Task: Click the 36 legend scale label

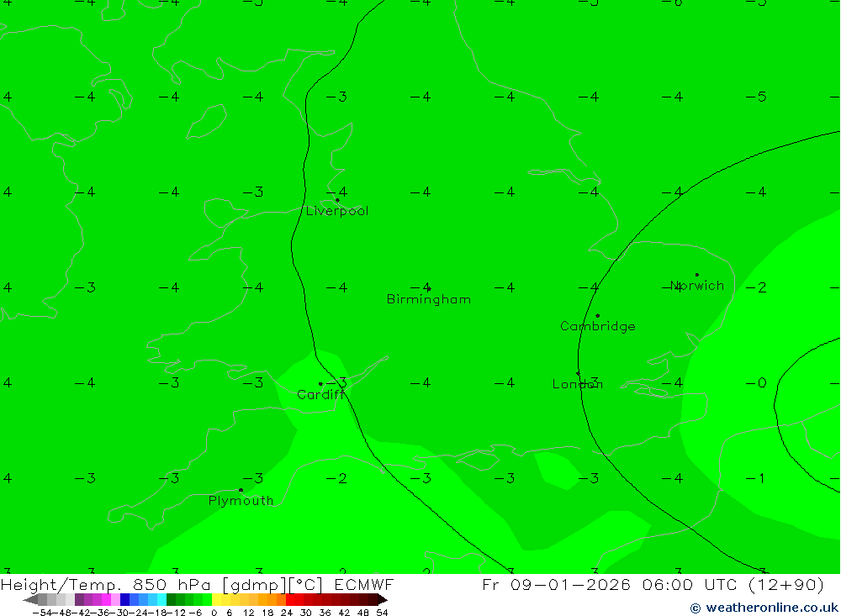Action: click(x=325, y=613)
